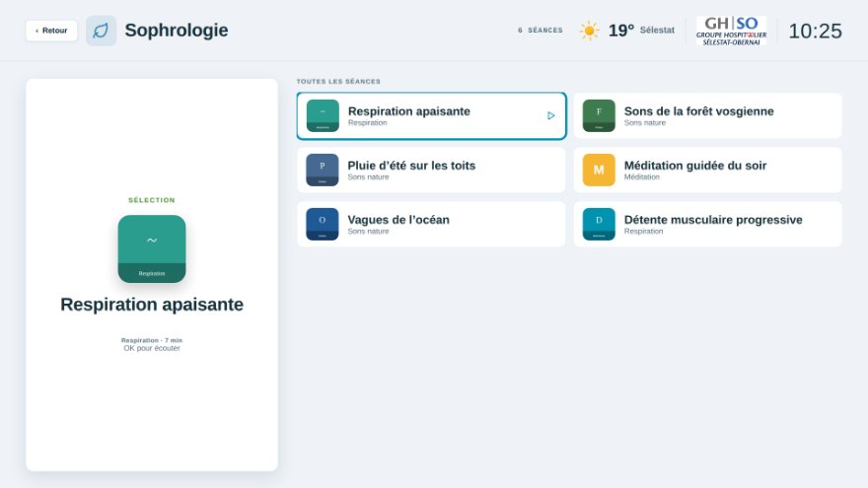Click the dark green F forest icon
The width and height of the screenshot is (868, 488).
tap(599, 115)
